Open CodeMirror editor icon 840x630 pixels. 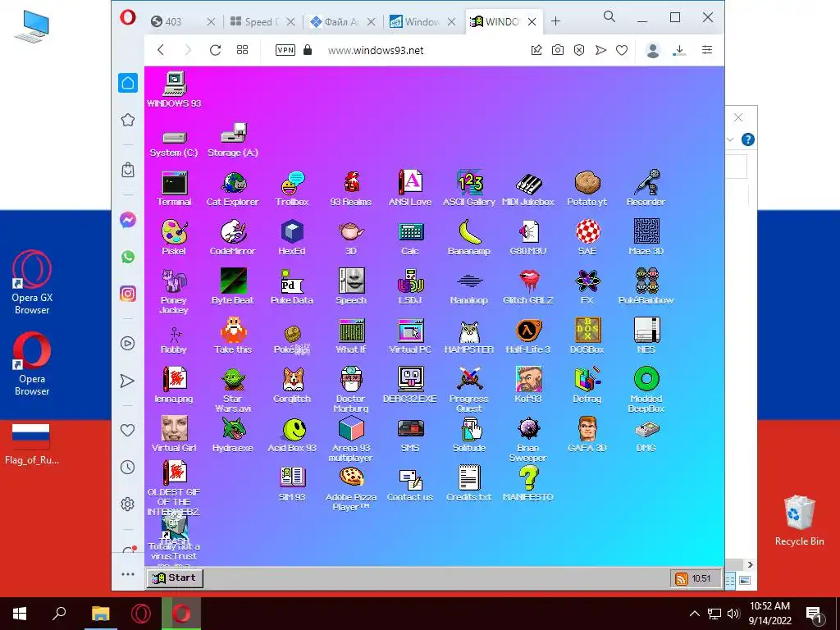tap(233, 232)
